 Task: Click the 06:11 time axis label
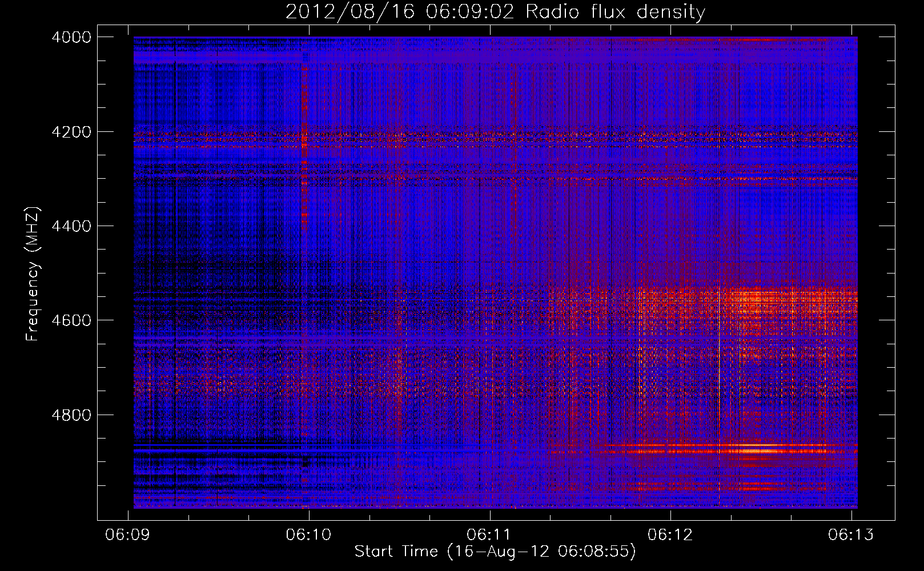point(489,534)
